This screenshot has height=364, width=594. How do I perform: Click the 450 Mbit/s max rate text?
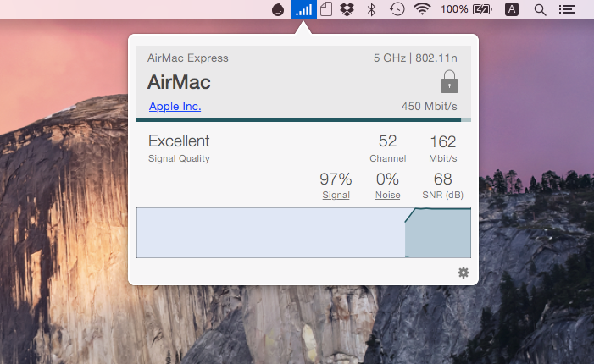click(x=430, y=107)
